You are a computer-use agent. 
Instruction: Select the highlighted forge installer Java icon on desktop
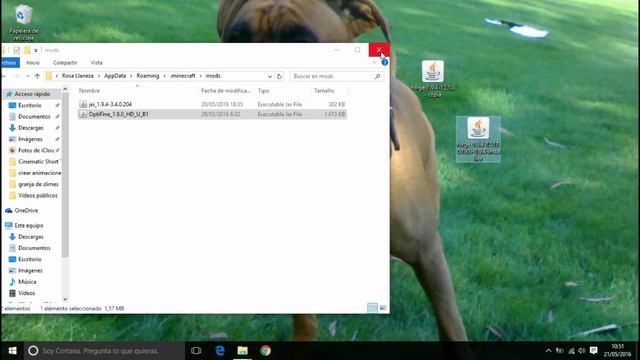pyautogui.click(x=478, y=139)
